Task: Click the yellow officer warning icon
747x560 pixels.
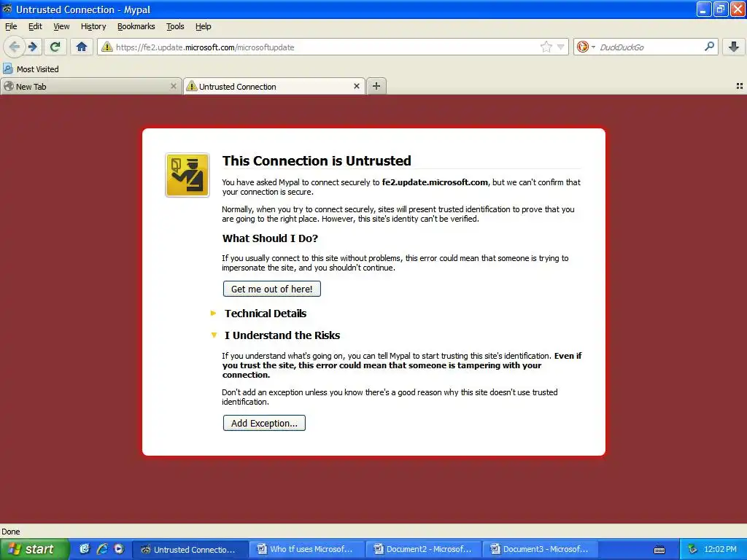Action: [x=187, y=175]
